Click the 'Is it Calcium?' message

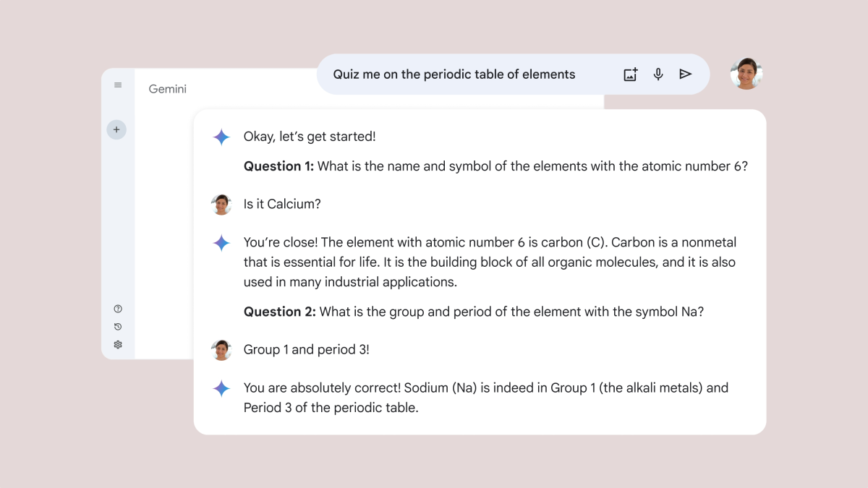(282, 204)
